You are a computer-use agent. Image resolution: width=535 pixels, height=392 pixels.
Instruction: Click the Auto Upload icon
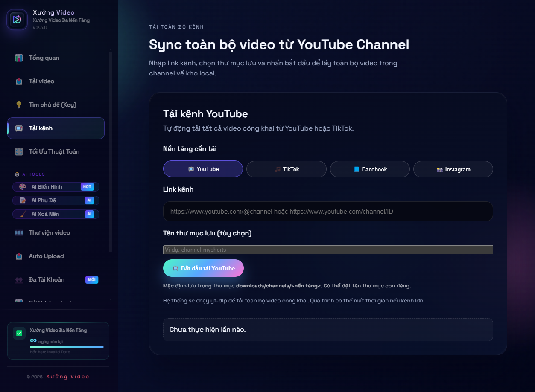click(x=19, y=256)
